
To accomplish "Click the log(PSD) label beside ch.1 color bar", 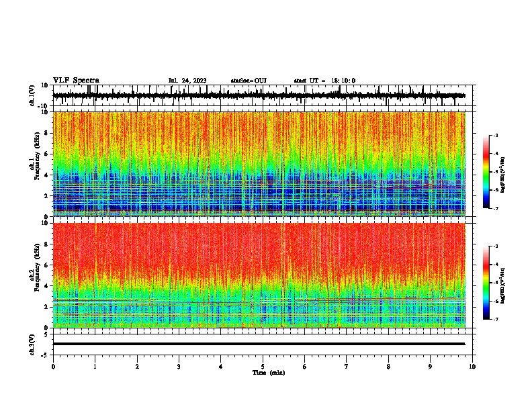I will [502, 175].
